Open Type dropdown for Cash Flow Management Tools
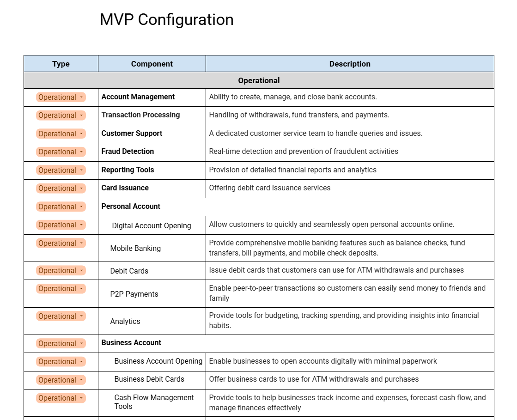This screenshot has width=517, height=420. point(61,398)
